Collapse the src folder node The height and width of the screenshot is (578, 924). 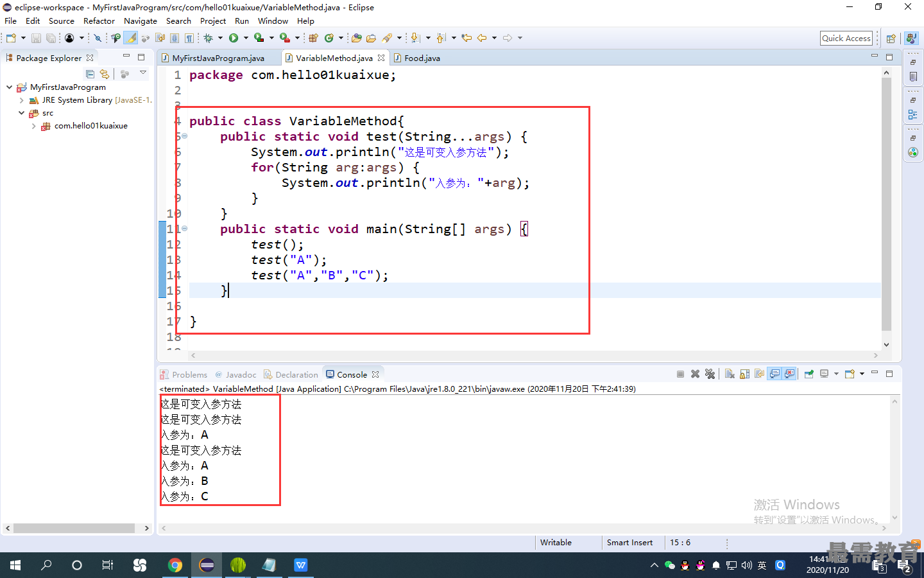[21, 113]
